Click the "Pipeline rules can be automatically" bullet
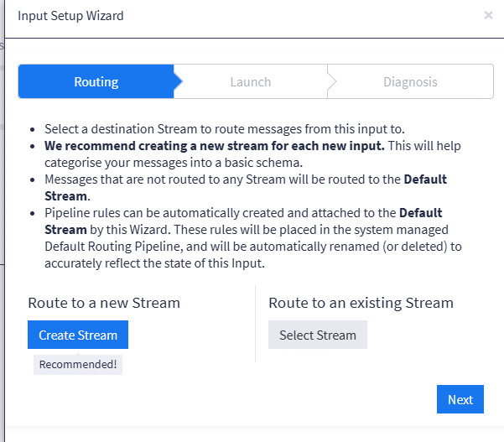504x442 pixels. (221, 213)
